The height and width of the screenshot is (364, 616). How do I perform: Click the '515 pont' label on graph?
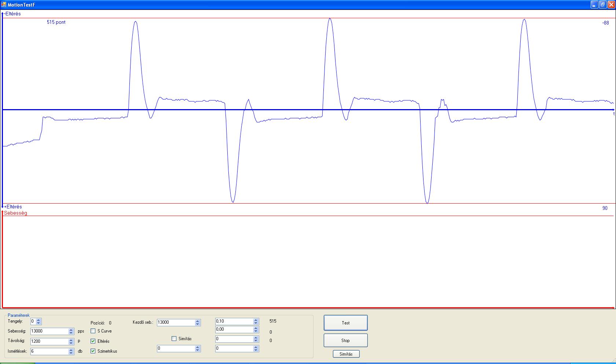coord(56,22)
